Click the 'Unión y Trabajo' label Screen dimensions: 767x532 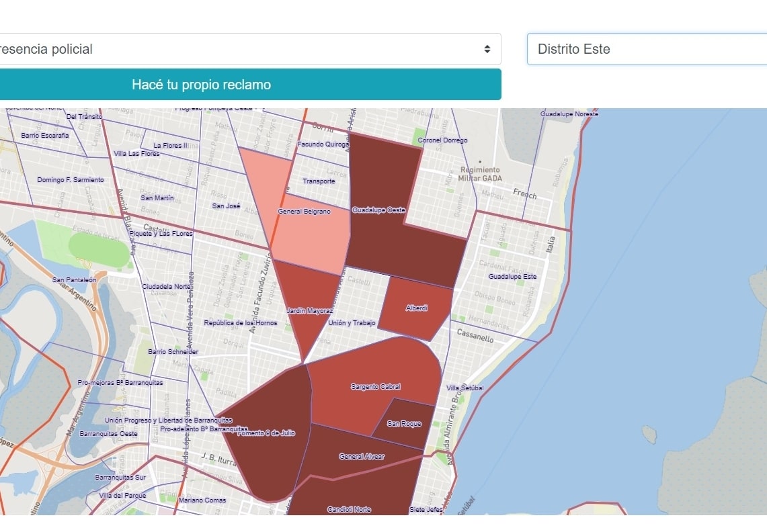tap(352, 322)
